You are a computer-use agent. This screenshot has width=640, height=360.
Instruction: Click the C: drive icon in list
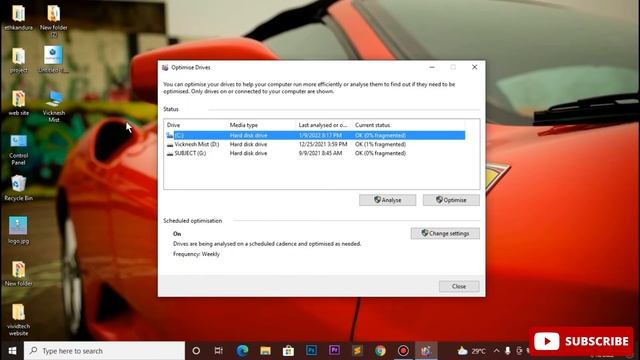tap(170, 136)
